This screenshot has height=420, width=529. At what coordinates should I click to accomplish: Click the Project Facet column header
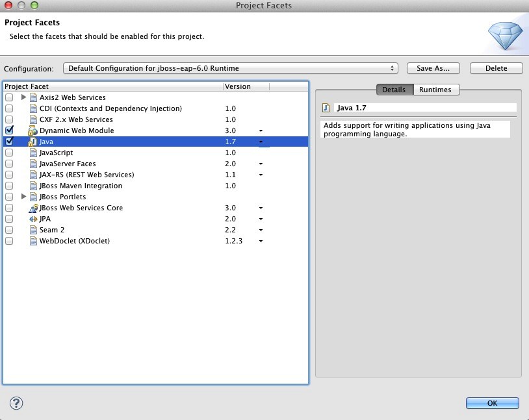[113, 86]
